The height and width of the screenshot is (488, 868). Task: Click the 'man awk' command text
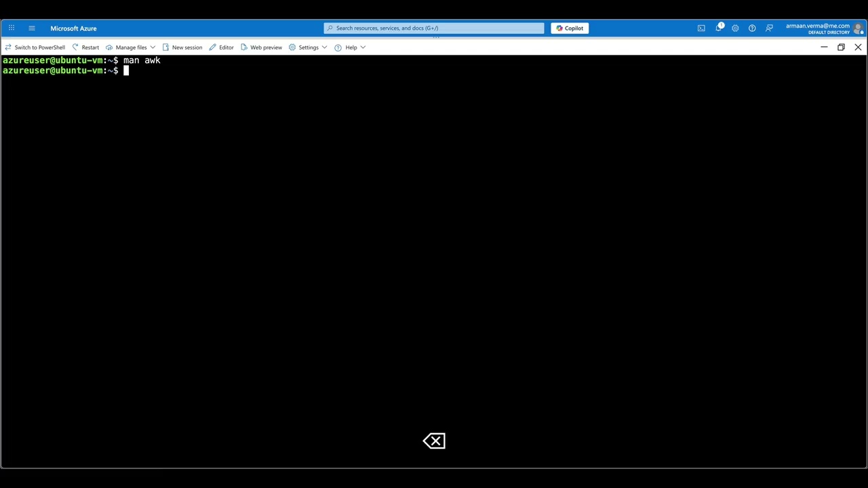[x=142, y=60]
